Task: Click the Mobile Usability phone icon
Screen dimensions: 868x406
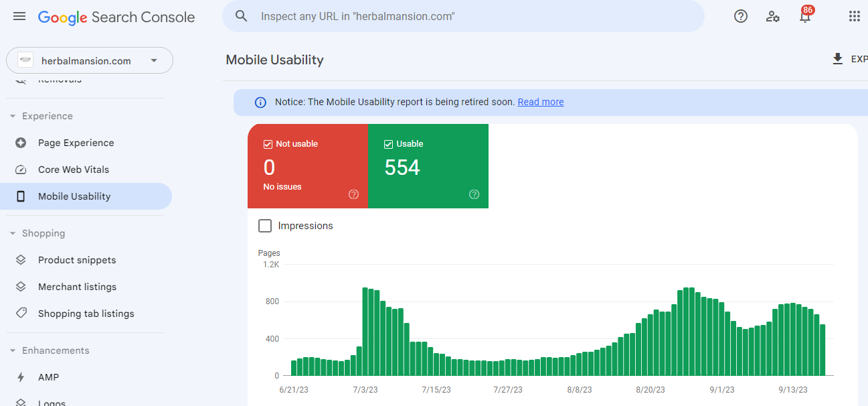Action: [x=21, y=196]
